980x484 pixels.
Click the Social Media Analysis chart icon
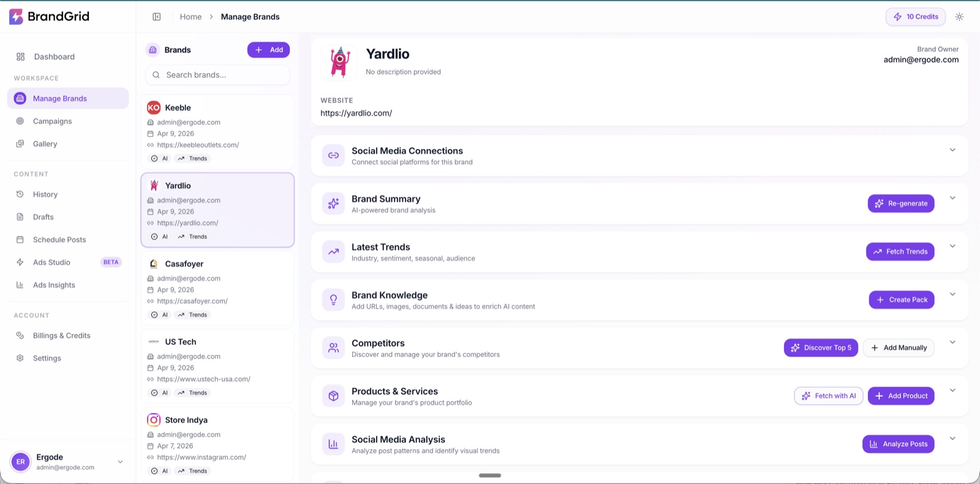[x=333, y=444]
